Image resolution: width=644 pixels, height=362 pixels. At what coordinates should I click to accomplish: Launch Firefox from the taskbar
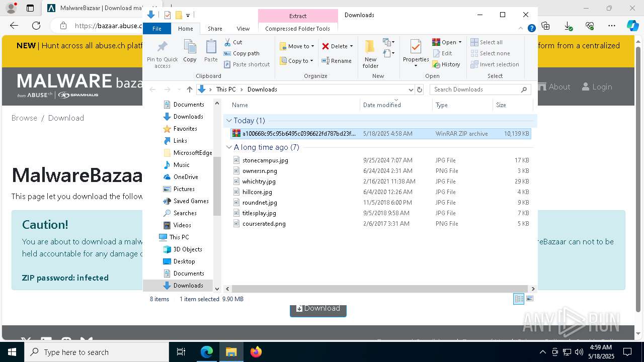pos(256,352)
